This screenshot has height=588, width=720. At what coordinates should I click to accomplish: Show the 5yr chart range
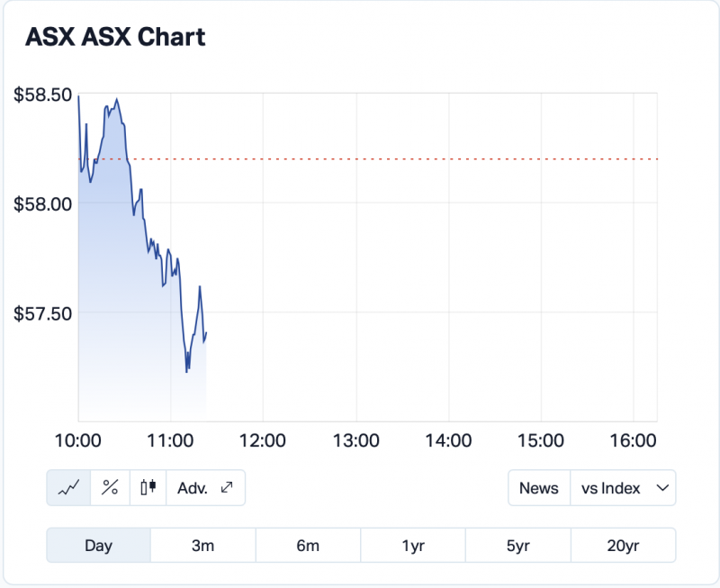pyautogui.click(x=517, y=545)
